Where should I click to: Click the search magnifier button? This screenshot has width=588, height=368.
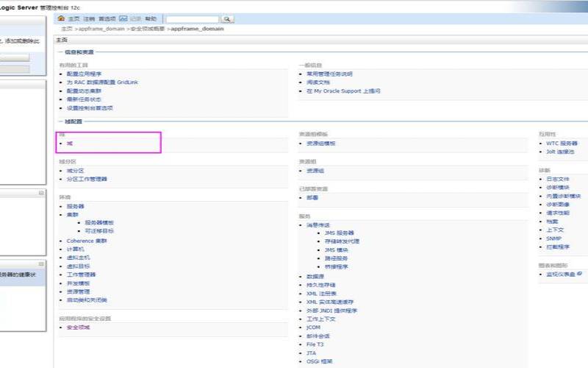pos(227,19)
